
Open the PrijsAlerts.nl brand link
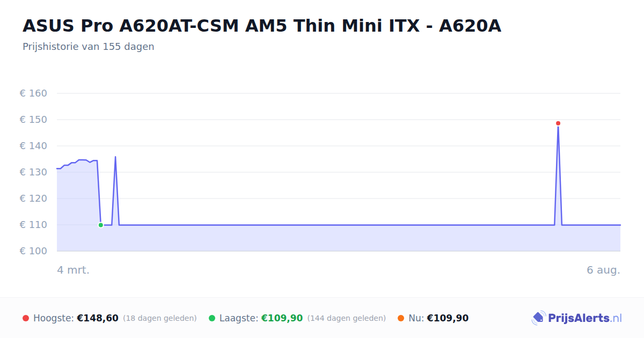(577, 318)
